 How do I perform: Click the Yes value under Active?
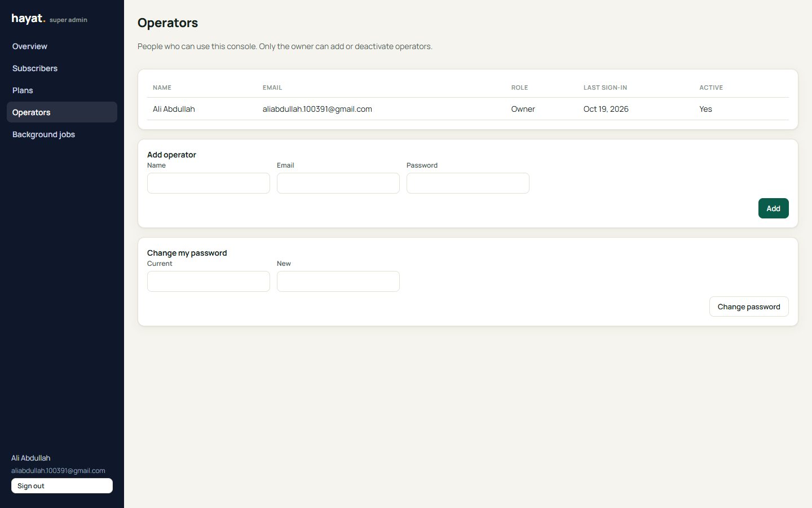pyautogui.click(x=706, y=109)
